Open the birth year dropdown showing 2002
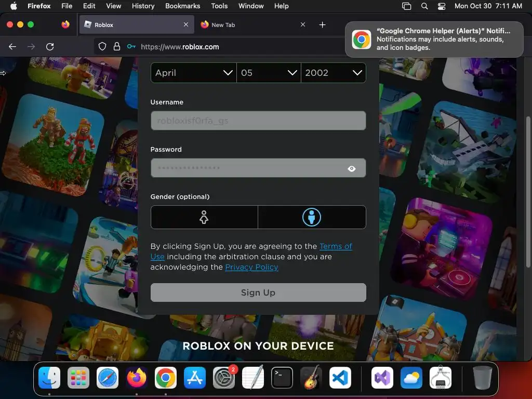 (334, 73)
